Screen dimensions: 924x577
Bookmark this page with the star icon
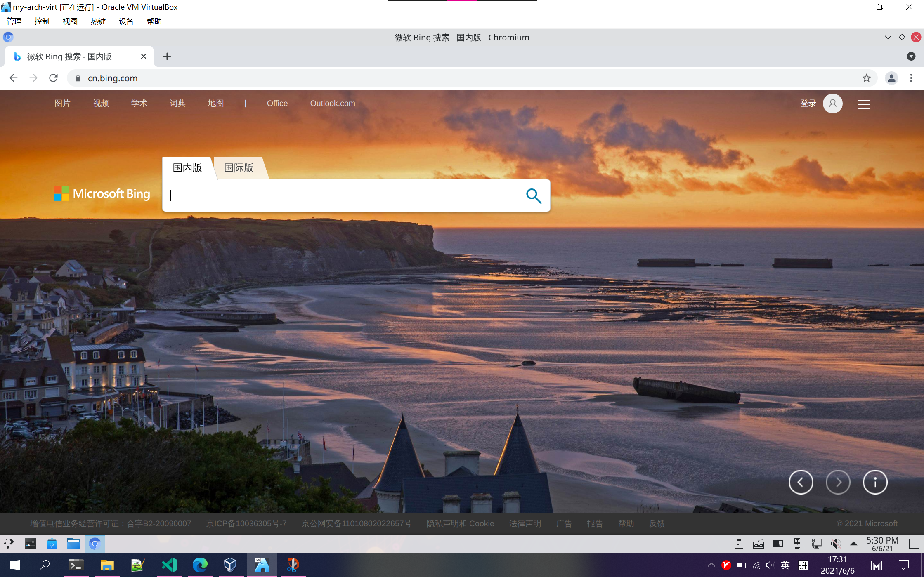[866, 78]
